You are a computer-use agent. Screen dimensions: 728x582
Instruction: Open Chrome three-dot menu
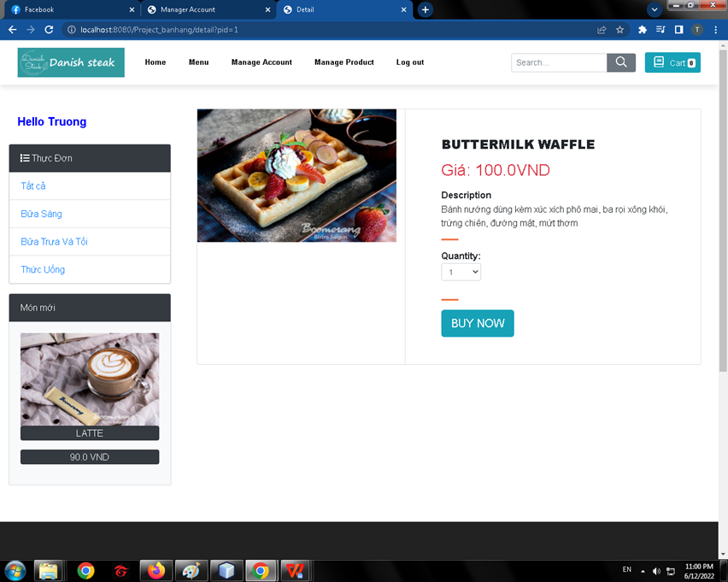pyautogui.click(x=715, y=30)
